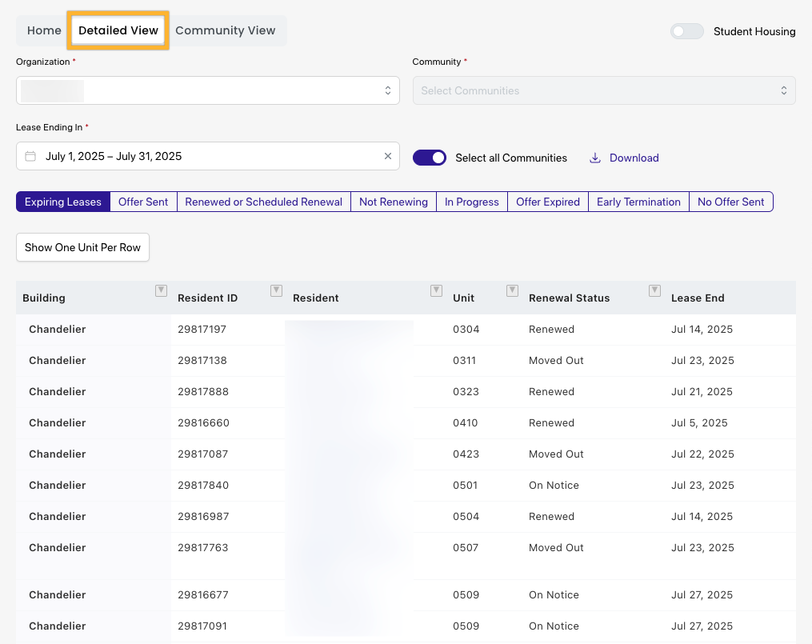Click unit 0304 cell
812x644 pixels.
click(466, 330)
